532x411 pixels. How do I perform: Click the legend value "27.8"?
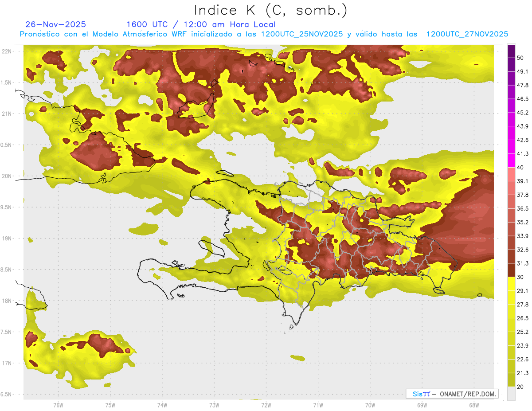click(x=523, y=305)
